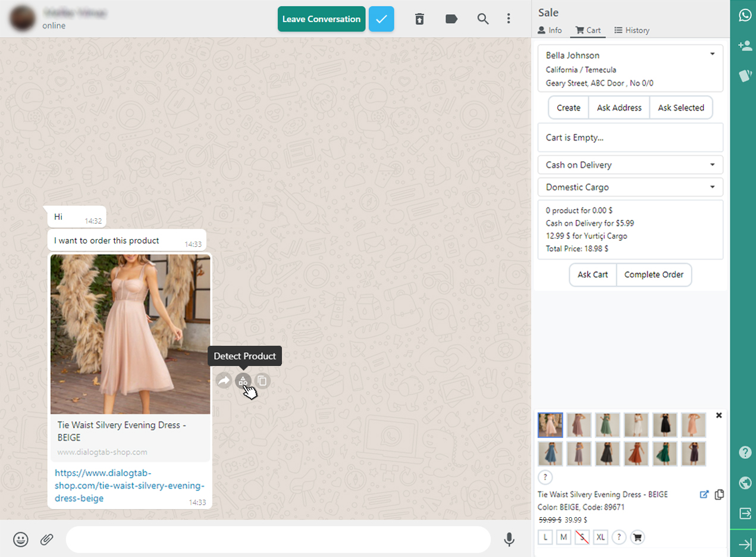Expand the Bella Johnson customer dropdown

pos(712,54)
